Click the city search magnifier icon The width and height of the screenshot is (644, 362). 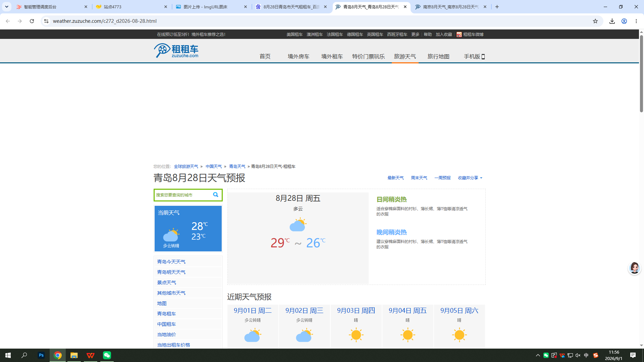(x=216, y=195)
